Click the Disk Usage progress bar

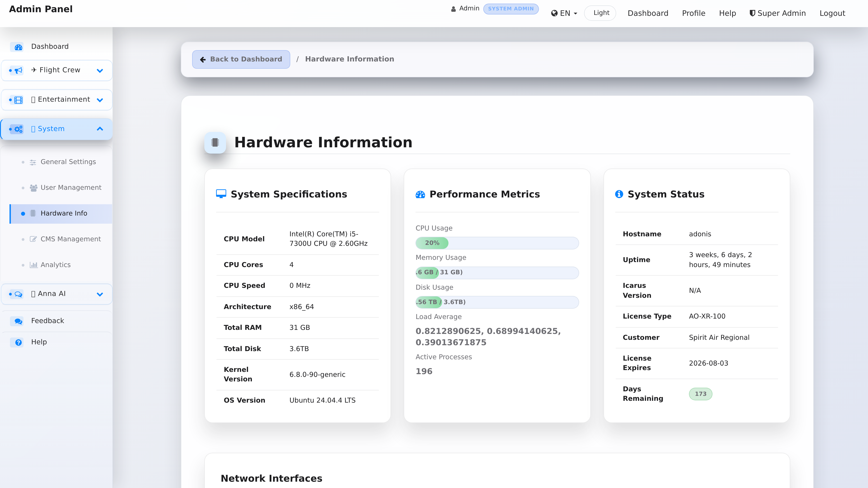click(497, 302)
